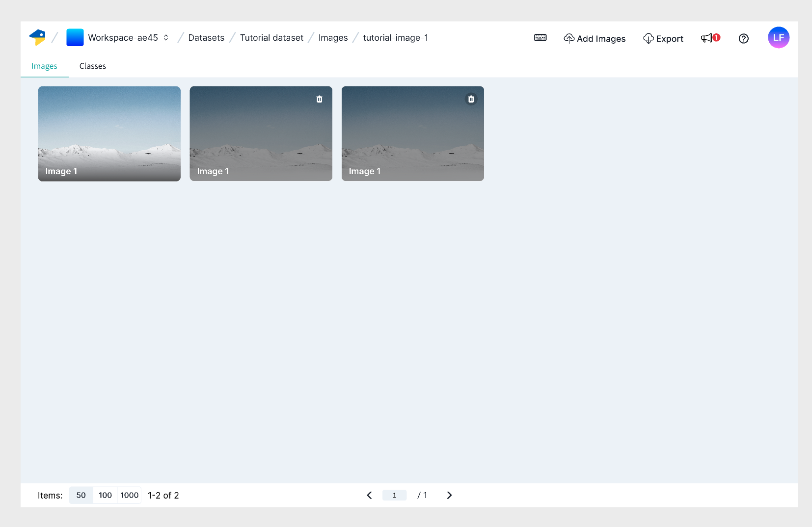Image resolution: width=812 pixels, height=527 pixels.
Task: Click the blue workspace icon in breadcrumbs
Action: [x=75, y=37]
